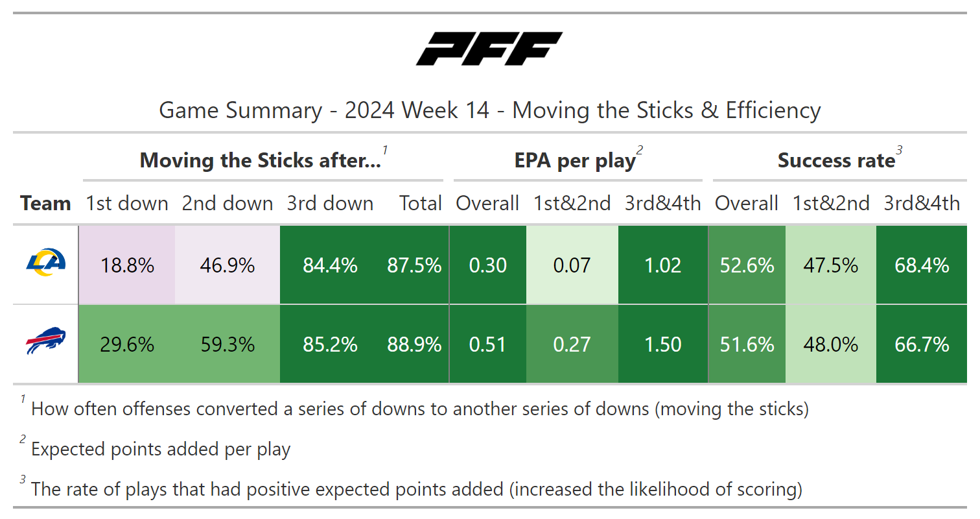This screenshot has height=519, width=980.
Task: Click the Buffalo Bills team logo
Action: (x=45, y=342)
